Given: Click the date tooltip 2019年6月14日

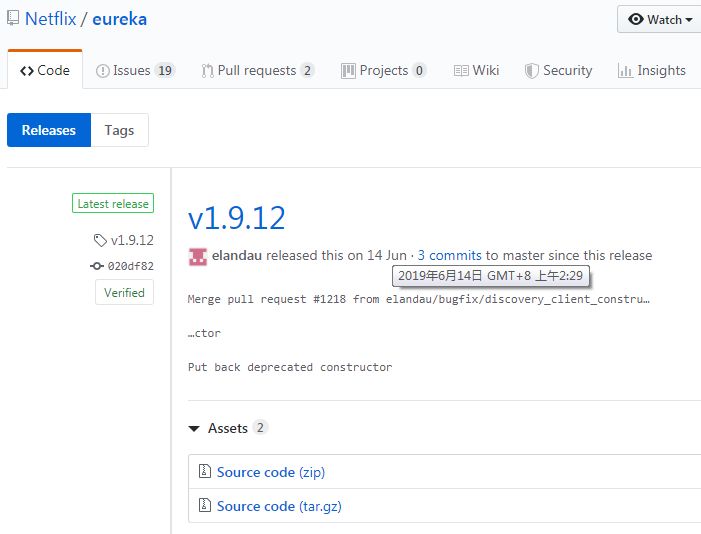Looking at the screenshot, I should click(490, 275).
